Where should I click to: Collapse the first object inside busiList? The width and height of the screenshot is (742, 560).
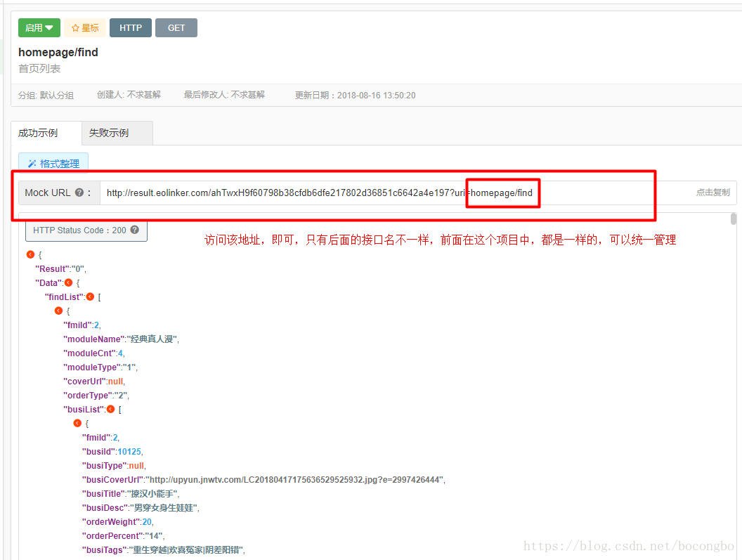tap(77, 423)
